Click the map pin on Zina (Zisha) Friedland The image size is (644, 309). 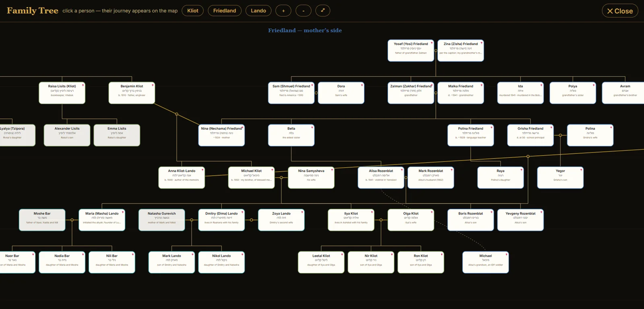tap(481, 43)
